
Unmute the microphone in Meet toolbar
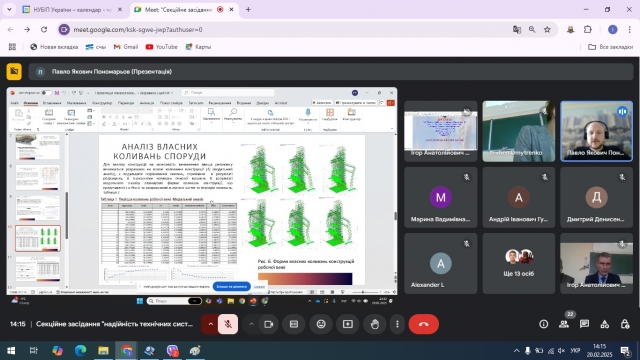228,324
